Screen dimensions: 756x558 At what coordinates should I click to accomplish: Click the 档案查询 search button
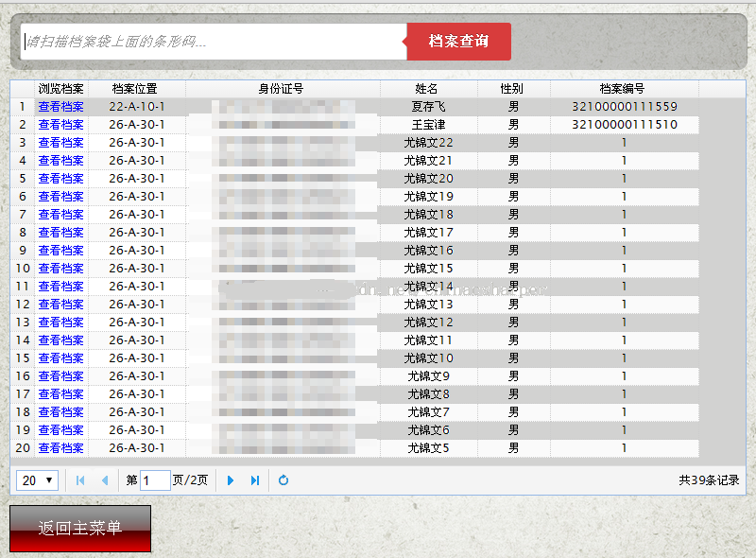click(458, 42)
